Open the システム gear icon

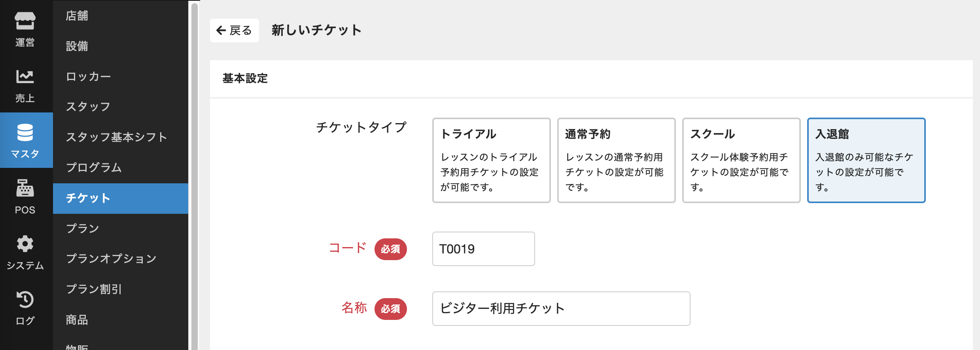[25, 252]
